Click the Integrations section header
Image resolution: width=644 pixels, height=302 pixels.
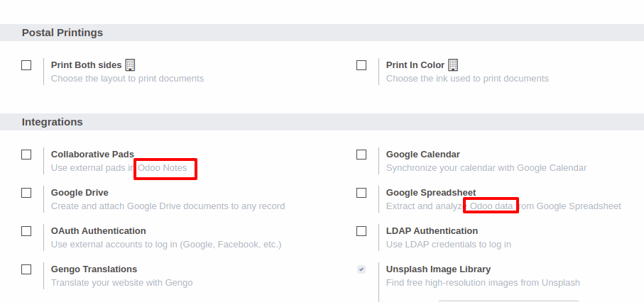click(52, 122)
